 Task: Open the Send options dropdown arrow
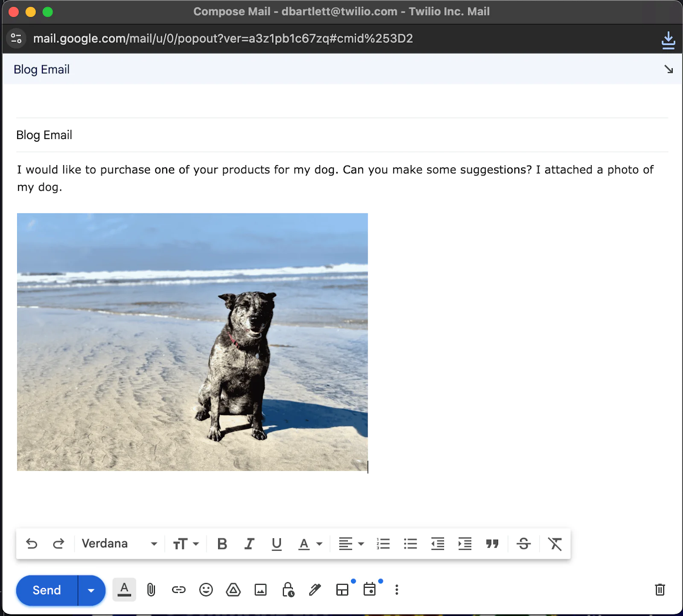91,590
